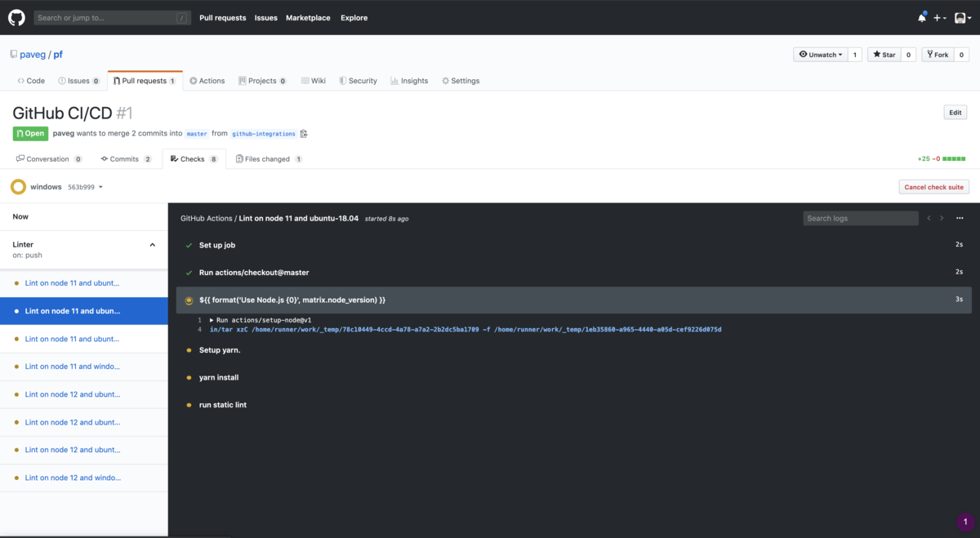
Task: Open the logs three-dot options menu
Action: (960, 218)
